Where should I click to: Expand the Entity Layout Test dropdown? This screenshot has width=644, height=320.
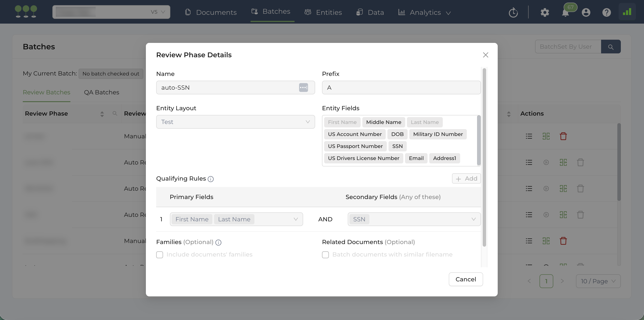point(235,122)
